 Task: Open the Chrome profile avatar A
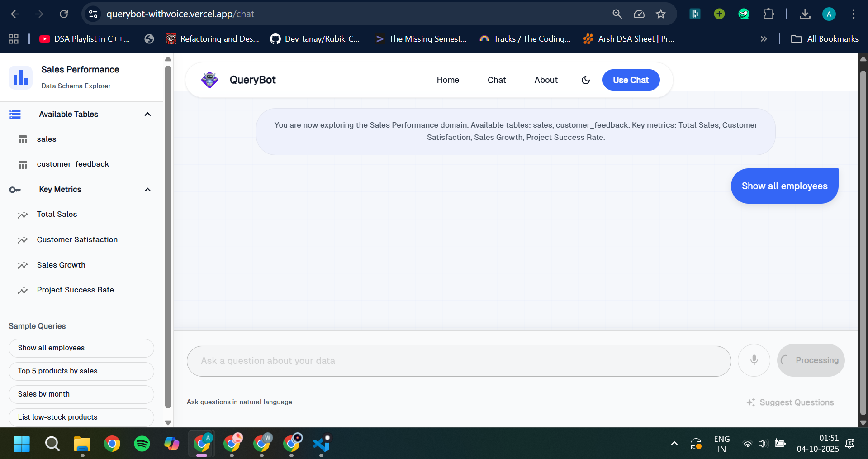click(829, 14)
